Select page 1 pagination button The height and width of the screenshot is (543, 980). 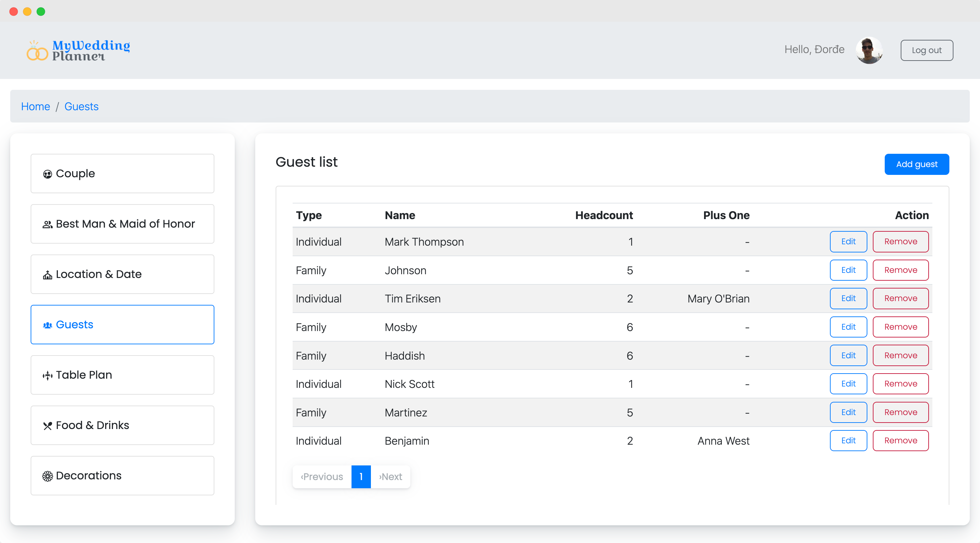pyautogui.click(x=362, y=477)
